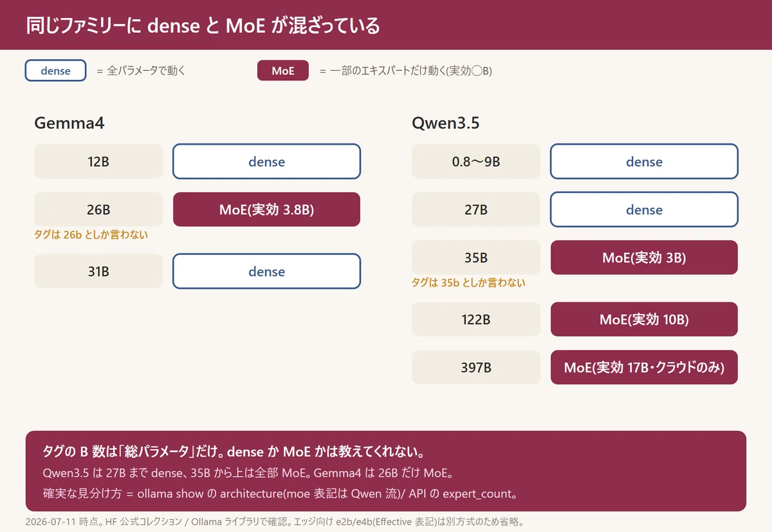
Task: Click the dense legend badge
Action: point(55,71)
